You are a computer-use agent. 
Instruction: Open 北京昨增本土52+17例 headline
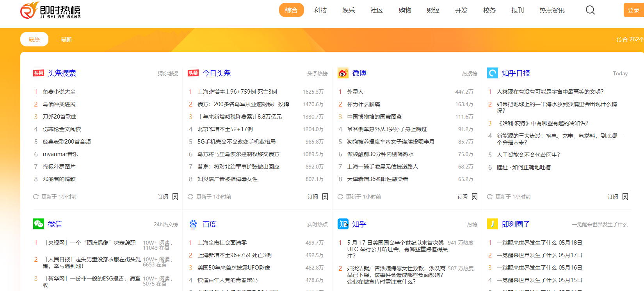(225, 129)
